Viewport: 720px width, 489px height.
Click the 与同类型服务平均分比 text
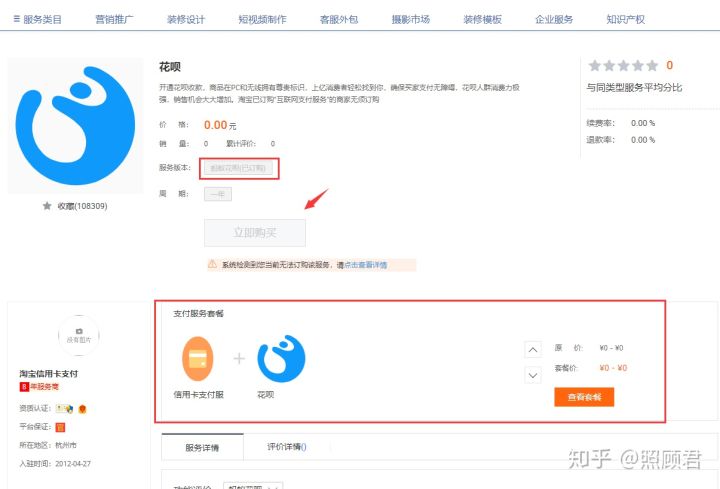tap(634, 87)
